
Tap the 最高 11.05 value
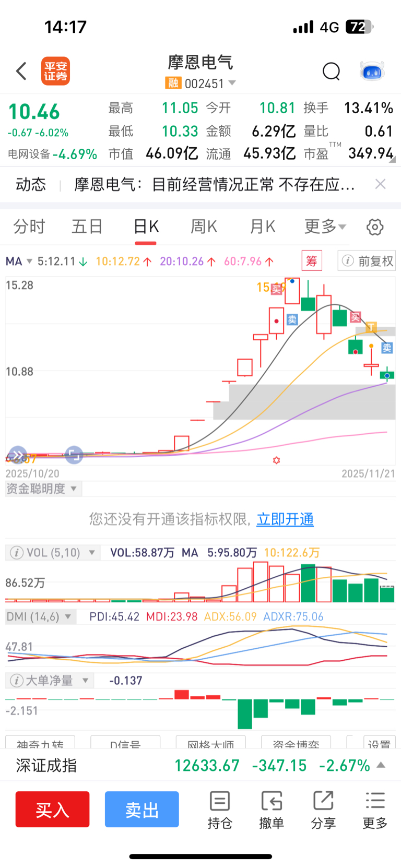[180, 108]
